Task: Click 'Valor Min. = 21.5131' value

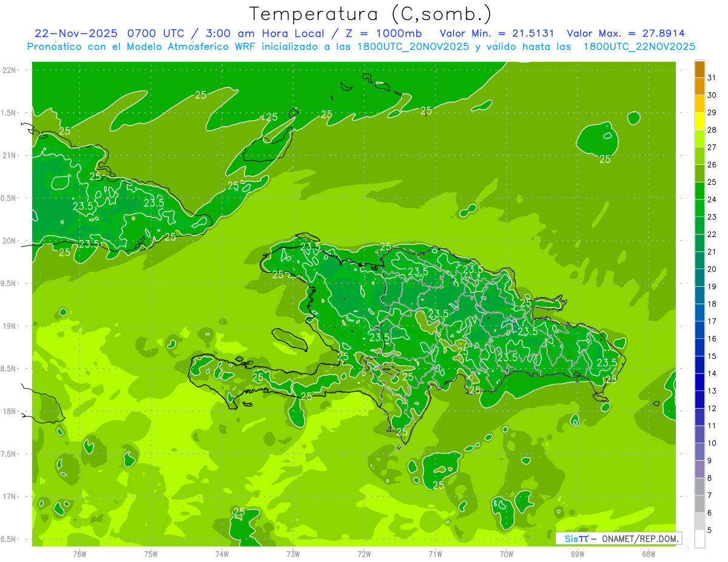Action: click(497, 33)
